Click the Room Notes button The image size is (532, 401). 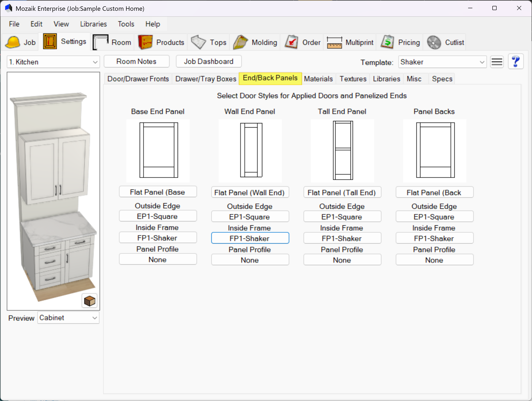coord(136,62)
